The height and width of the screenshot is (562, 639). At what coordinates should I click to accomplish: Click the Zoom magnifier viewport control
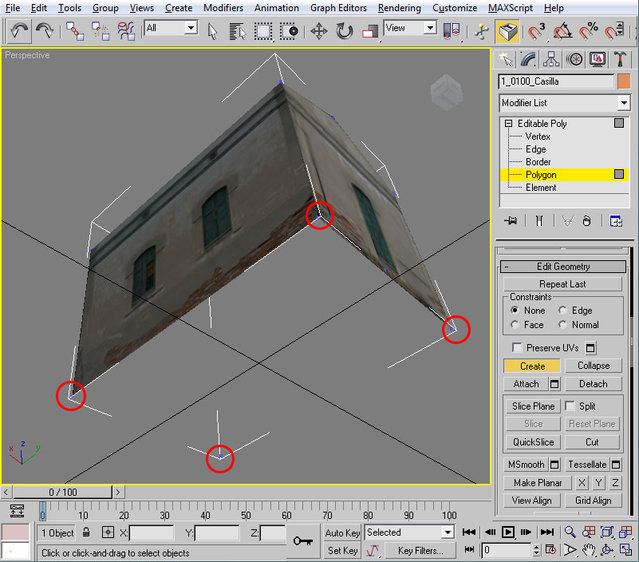(x=569, y=533)
